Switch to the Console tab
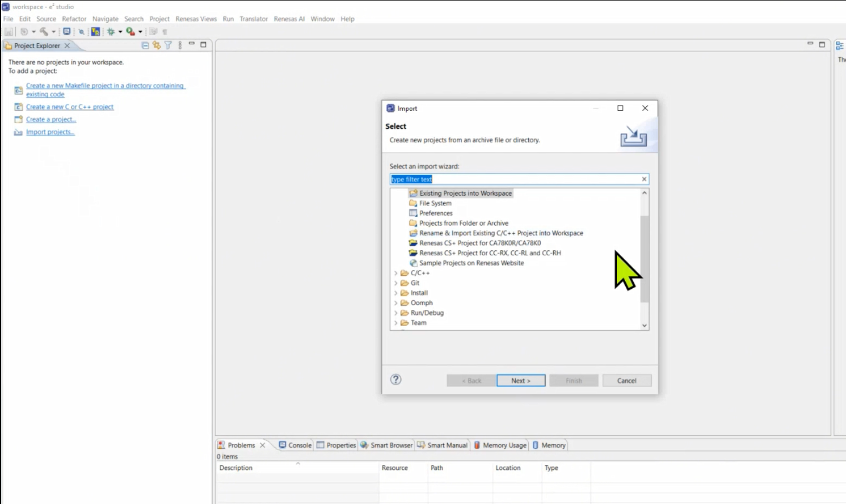This screenshot has height=504, width=846. pyautogui.click(x=295, y=445)
